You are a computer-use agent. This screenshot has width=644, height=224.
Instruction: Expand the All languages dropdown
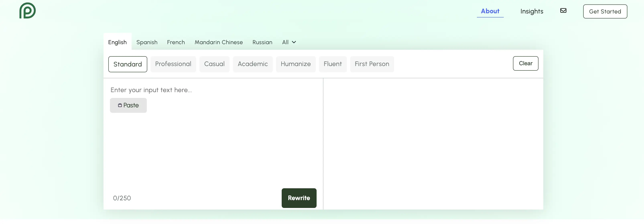tap(289, 42)
